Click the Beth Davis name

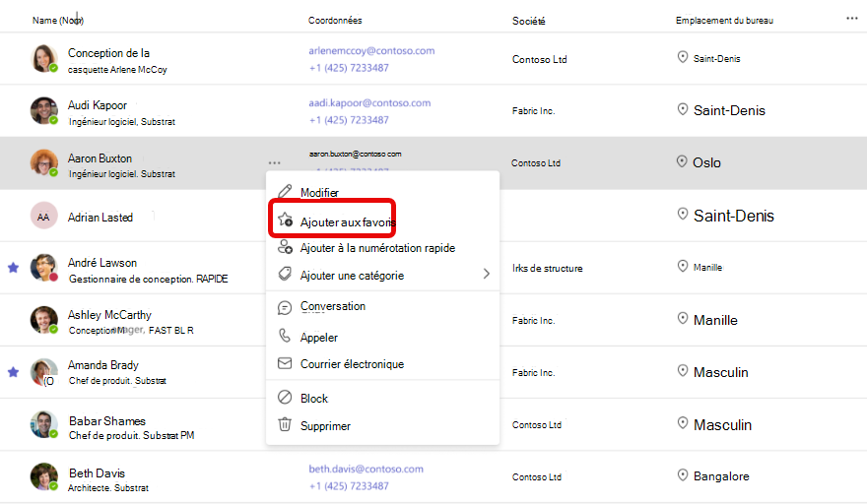[x=97, y=473]
